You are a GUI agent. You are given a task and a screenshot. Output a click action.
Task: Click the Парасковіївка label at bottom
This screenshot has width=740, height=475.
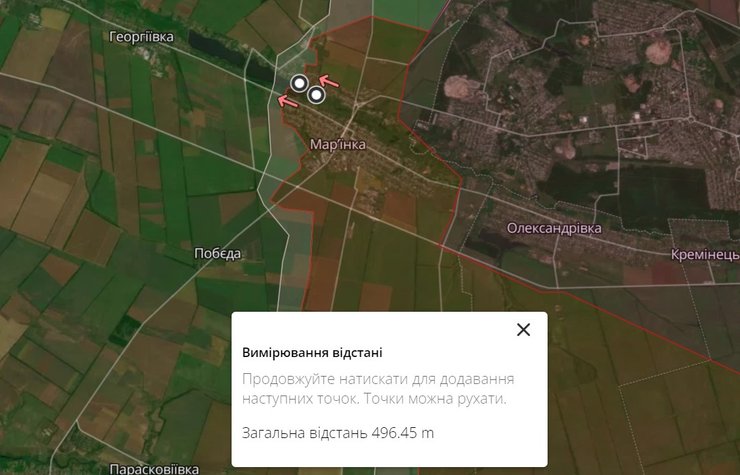pyautogui.click(x=154, y=469)
